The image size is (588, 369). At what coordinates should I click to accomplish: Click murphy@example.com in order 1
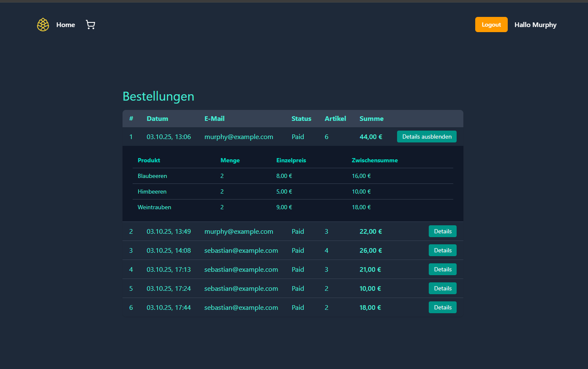click(x=239, y=137)
